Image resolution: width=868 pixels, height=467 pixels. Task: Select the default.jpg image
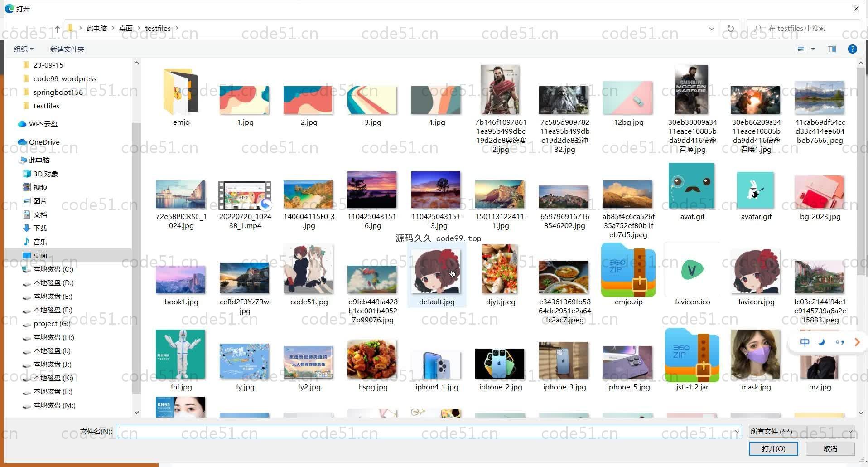[436, 272]
